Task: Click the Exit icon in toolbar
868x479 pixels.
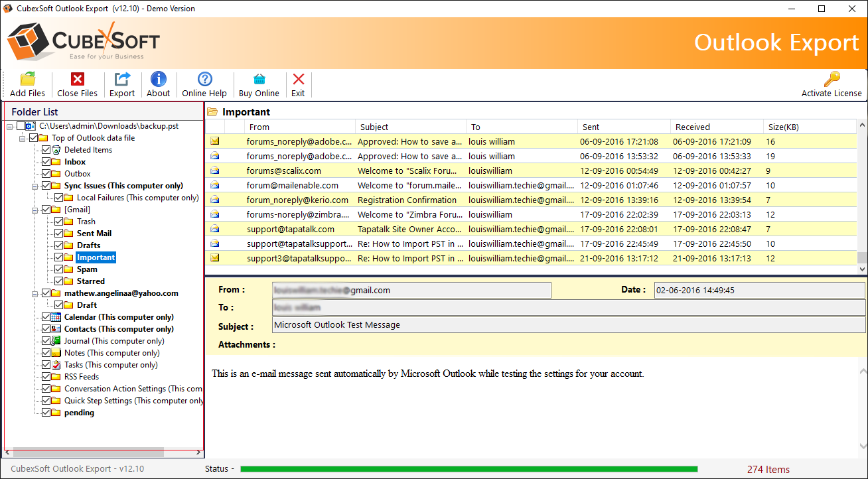Action: (x=298, y=80)
